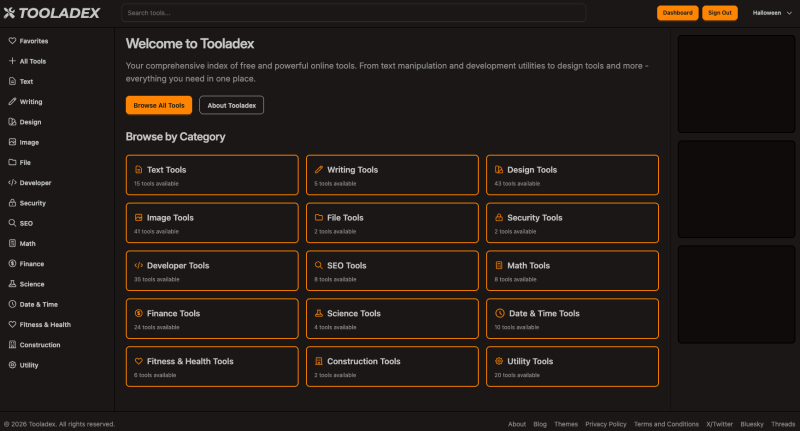Image resolution: width=800 pixels, height=431 pixels.
Task: Click the About Tooladex button
Action: pos(231,105)
